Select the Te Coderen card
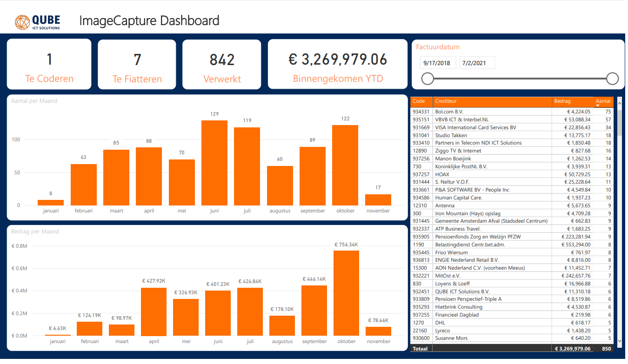Viewport: 628px width, 364px height. pyautogui.click(x=49, y=64)
